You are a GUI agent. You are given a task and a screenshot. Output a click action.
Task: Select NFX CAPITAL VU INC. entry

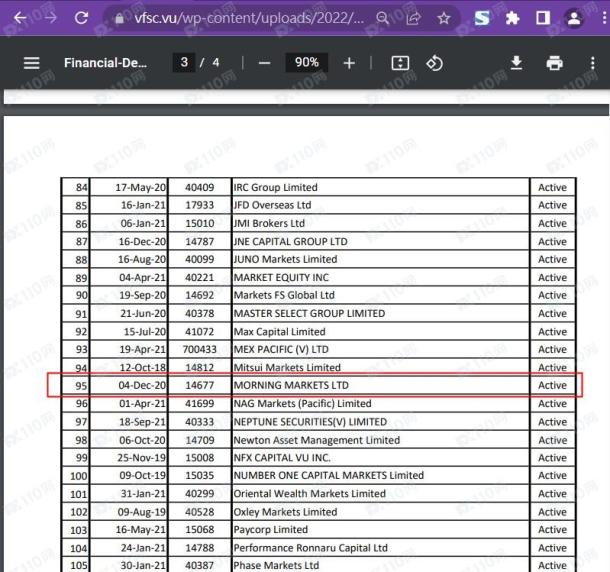(282, 458)
